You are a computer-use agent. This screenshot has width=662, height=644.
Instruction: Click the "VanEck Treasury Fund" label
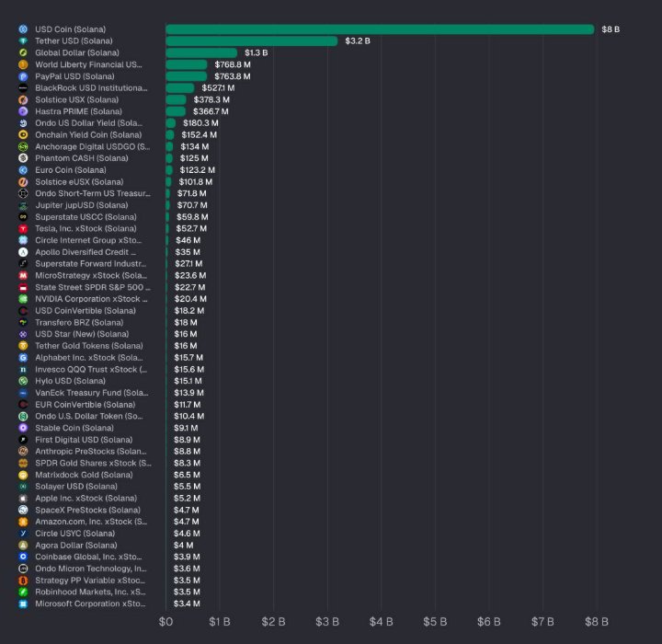coord(92,393)
